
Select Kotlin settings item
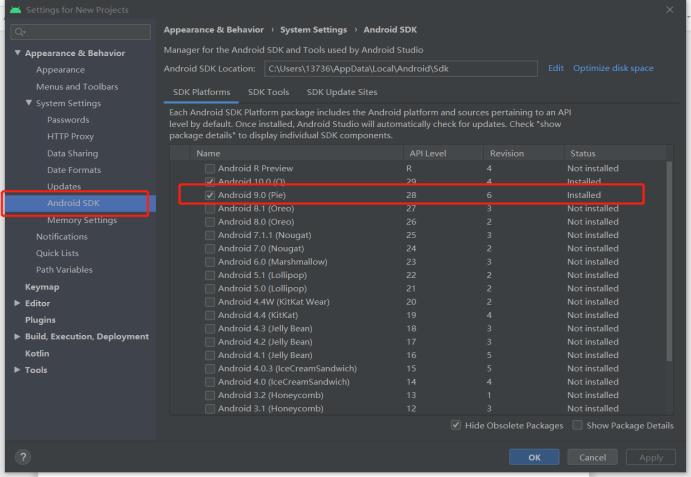pyautogui.click(x=37, y=354)
